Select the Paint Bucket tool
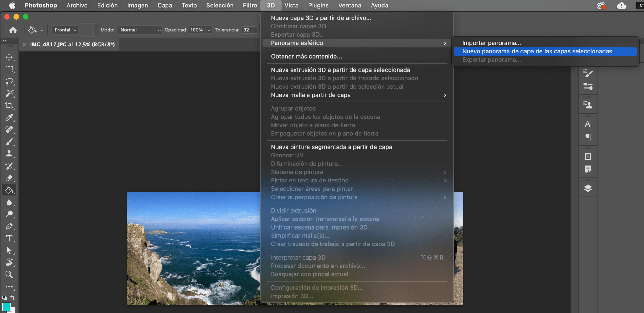644x313 pixels. 9,190
